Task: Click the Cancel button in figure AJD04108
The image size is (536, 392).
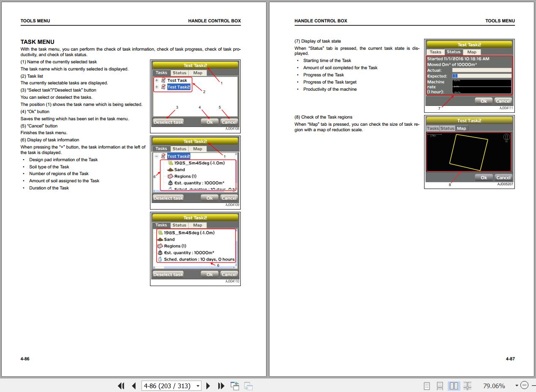Action: pos(229,122)
